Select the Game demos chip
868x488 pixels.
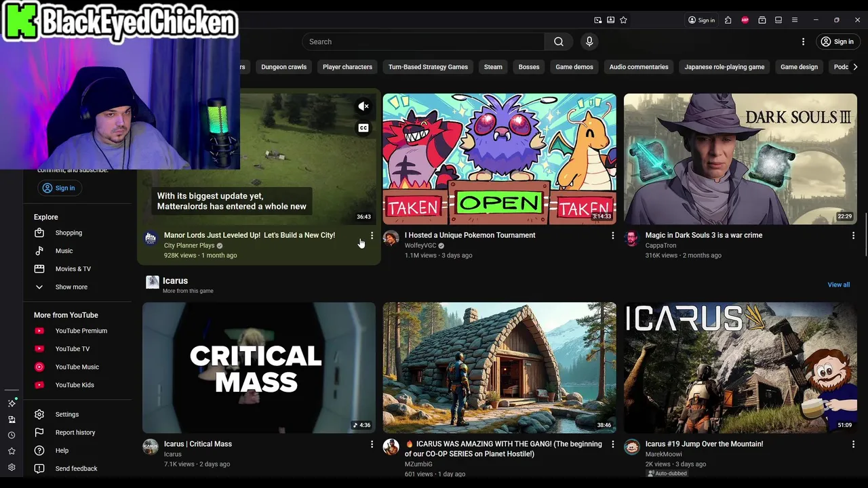[574, 66]
